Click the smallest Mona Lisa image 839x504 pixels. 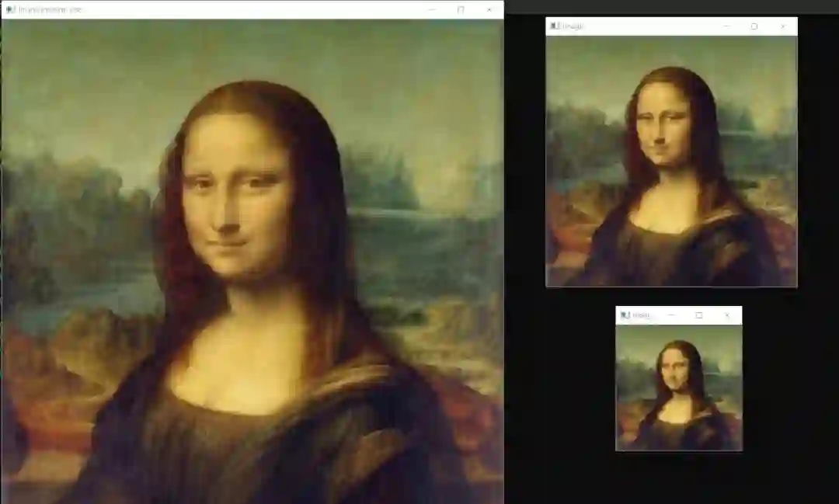679,388
